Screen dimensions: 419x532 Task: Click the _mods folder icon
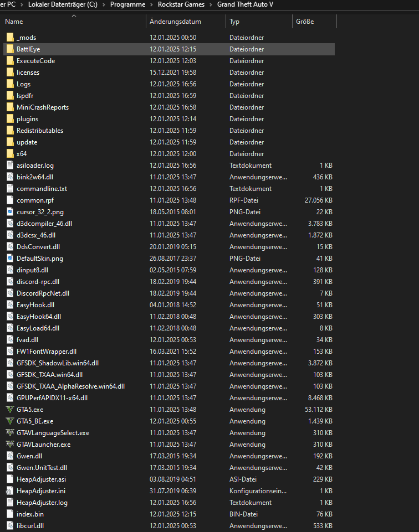point(10,37)
